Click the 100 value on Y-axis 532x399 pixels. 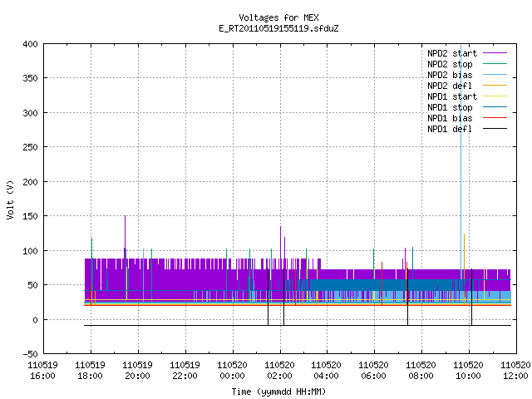pyautogui.click(x=30, y=251)
